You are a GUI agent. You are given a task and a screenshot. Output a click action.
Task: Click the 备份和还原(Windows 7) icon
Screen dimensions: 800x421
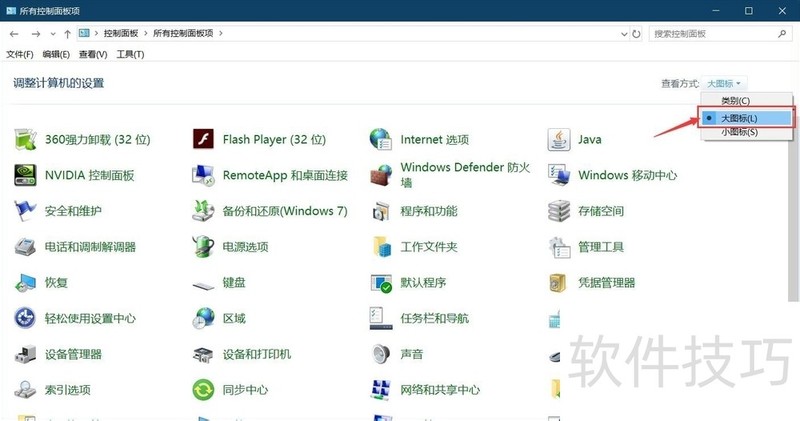coord(203,211)
